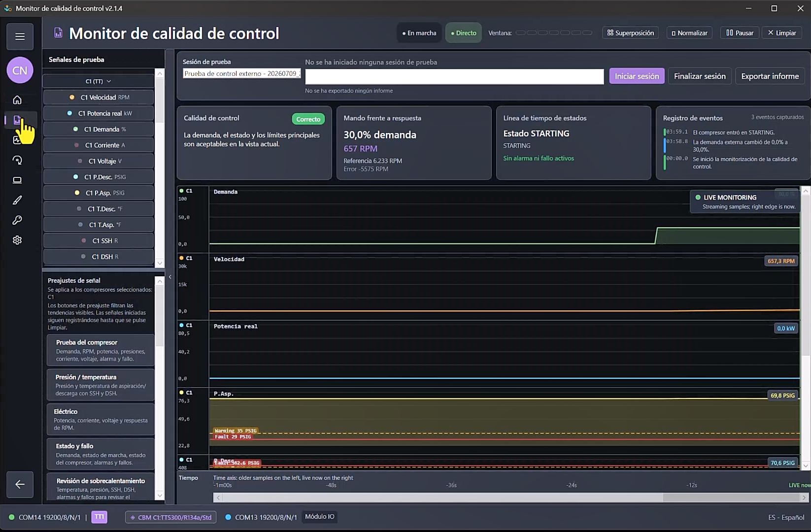This screenshot has height=532, width=811.
Task: Click the CBM C1:TTS300/R134a/Std status chip
Action: tap(170, 517)
